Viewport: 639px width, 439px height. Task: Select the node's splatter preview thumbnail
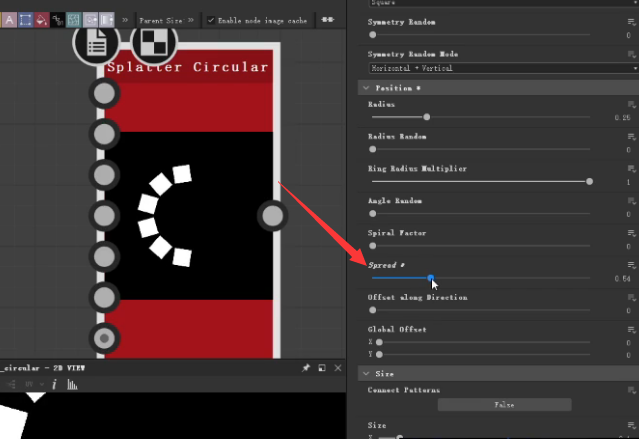[189, 216]
